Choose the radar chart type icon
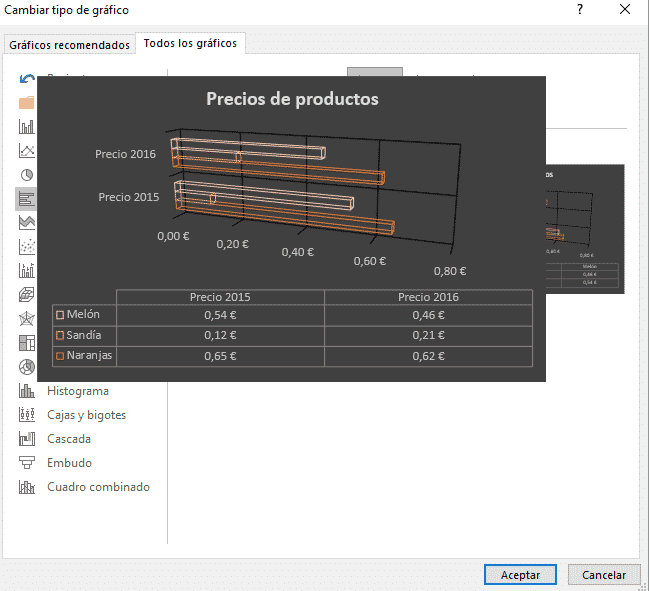649x591 pixels. tap(27, 319)
